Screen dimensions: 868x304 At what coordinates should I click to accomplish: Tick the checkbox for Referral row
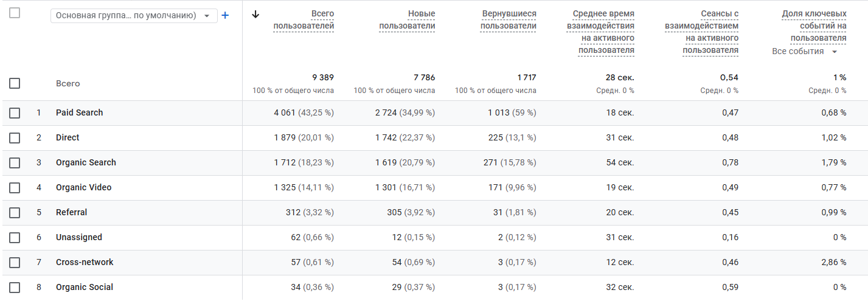(x=15, y=213)
